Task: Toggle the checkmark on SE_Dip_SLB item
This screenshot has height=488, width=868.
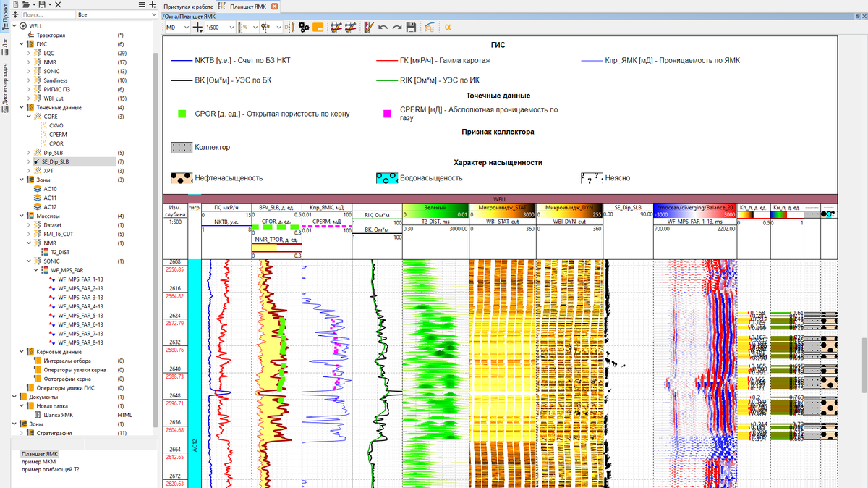Action: [36, 162]
